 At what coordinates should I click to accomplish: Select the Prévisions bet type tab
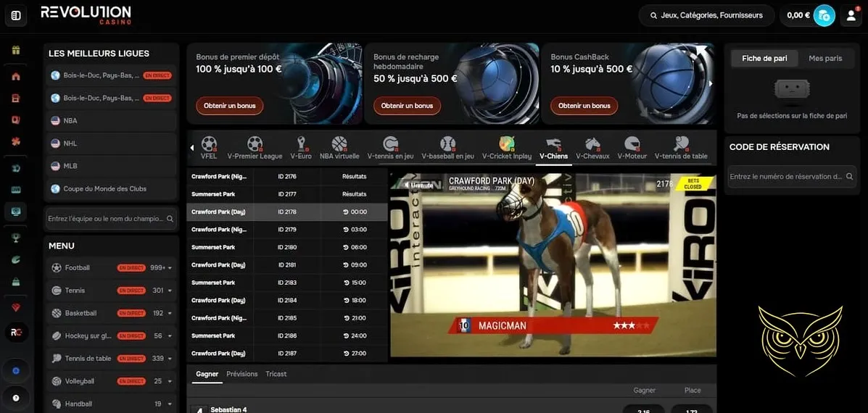coord(242,375)
